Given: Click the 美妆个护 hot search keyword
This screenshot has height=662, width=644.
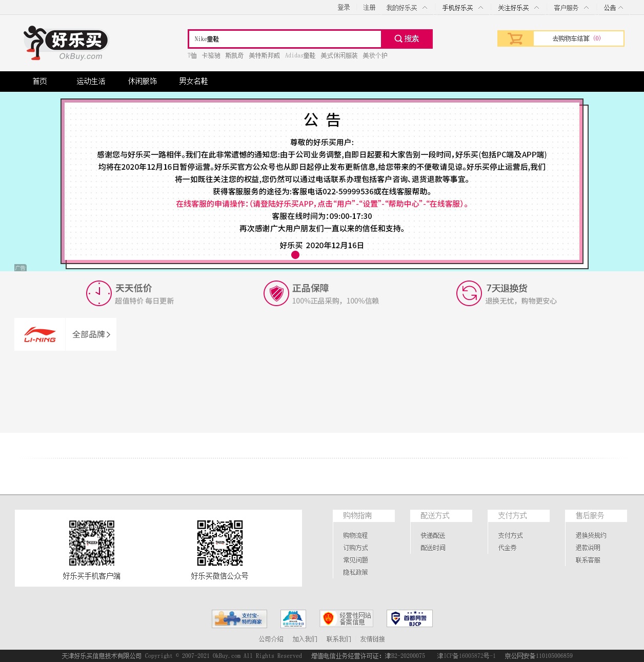Looking at the screenshot, I should (x=375, y=55).
